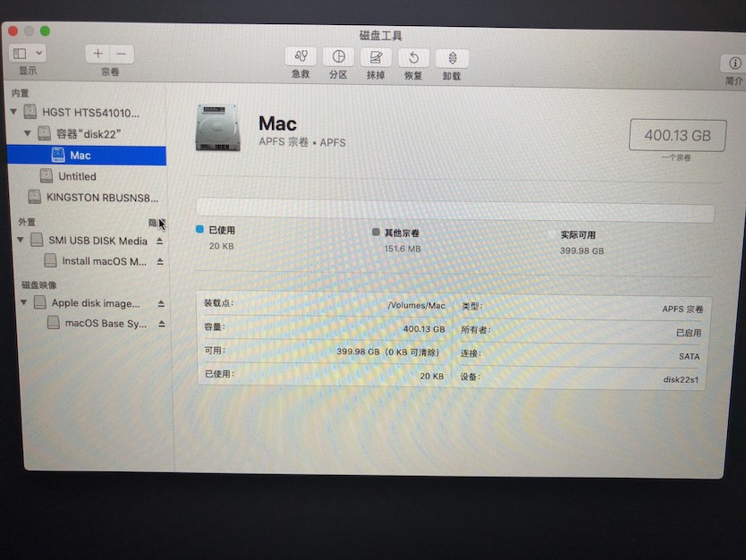The image size is (746, 560).
Task: Click the large Mac drive icon
Action: click(217, 128)
